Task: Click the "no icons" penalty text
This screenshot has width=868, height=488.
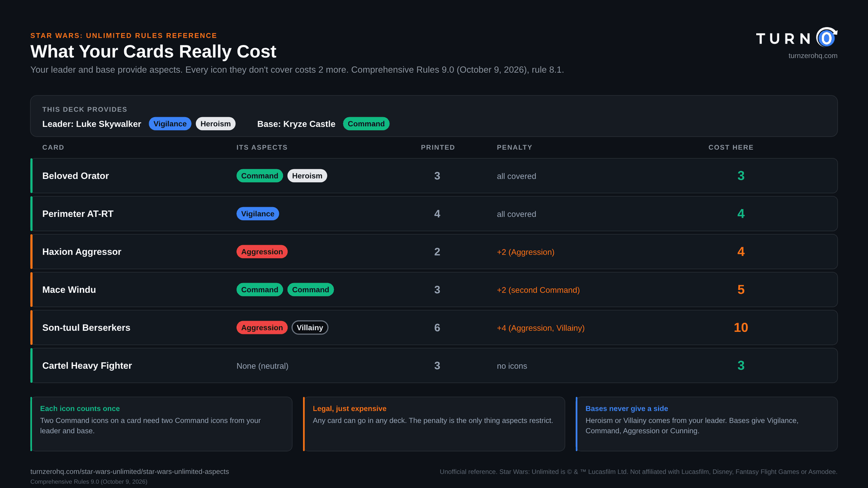Action: tap(512, 366)
